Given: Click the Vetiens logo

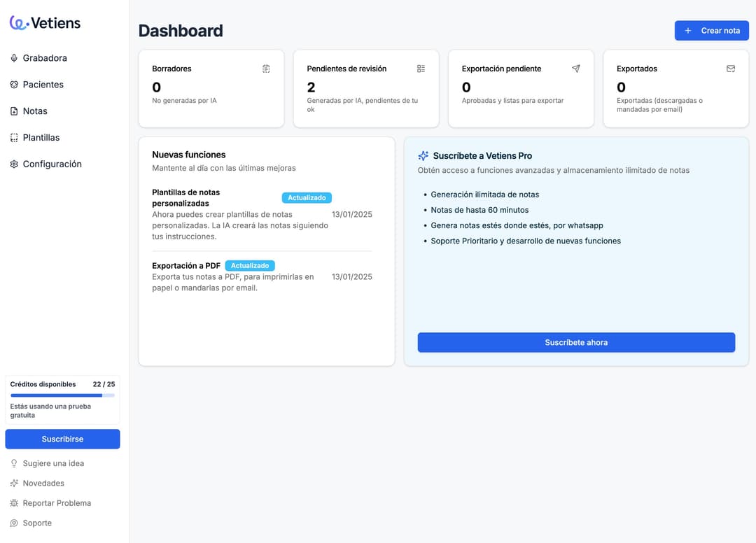Looking at the screenshot, I should 45,23.
